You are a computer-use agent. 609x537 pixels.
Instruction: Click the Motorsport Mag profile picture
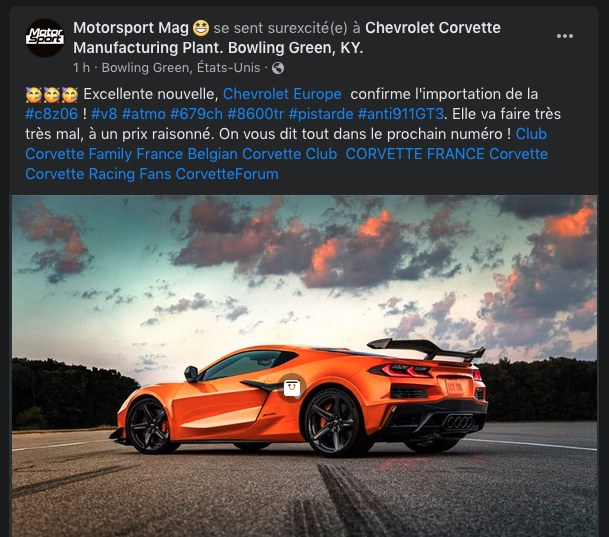tap(45, 38)
